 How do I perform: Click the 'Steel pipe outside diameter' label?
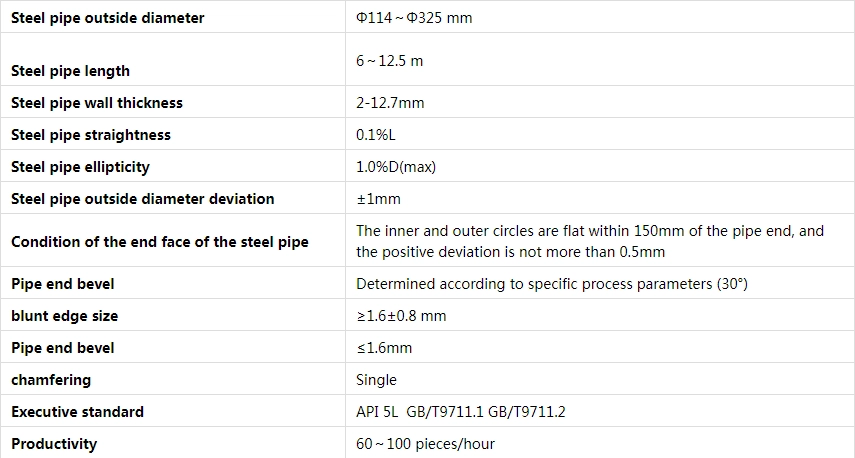click(107, 18)
